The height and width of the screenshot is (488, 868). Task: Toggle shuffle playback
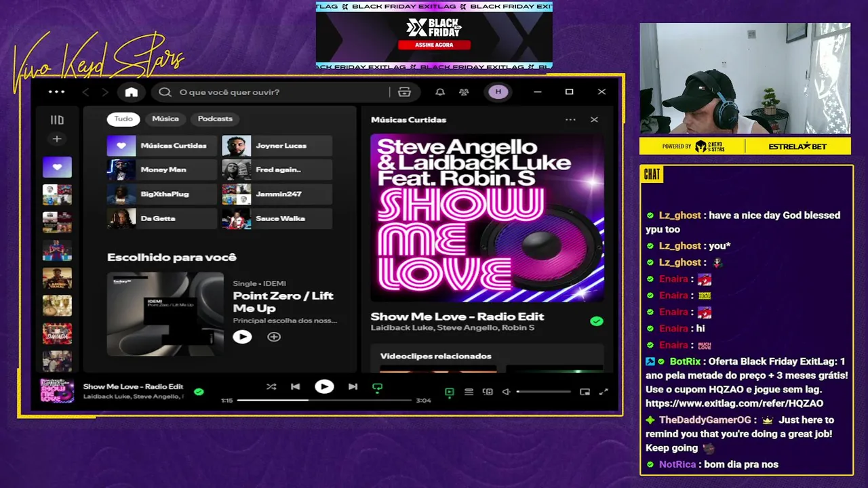(271, 387)
